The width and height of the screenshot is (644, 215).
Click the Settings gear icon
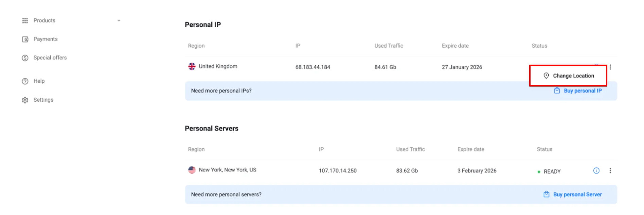25,100
